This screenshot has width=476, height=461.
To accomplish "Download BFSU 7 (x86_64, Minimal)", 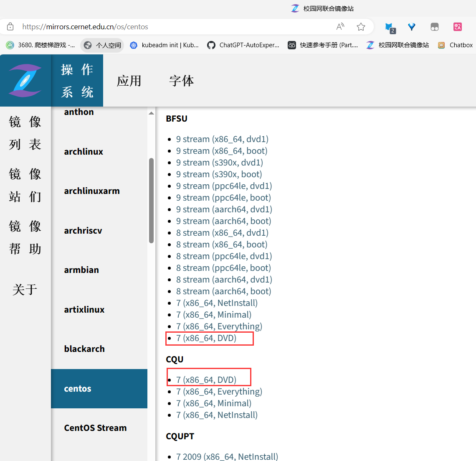I will click(x=214, y=315).
